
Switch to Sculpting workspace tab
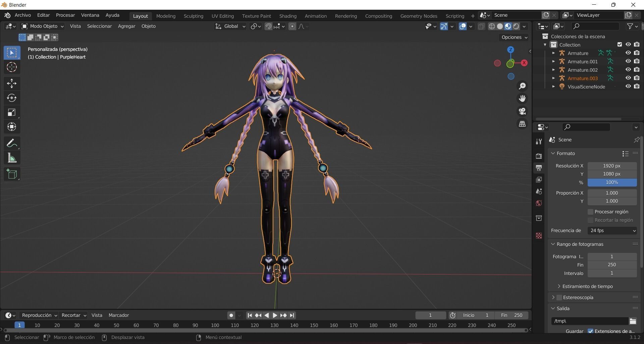pos(194,16)
